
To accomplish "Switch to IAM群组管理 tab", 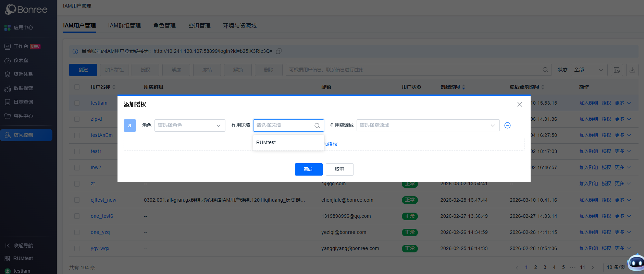I will point(124,26).
